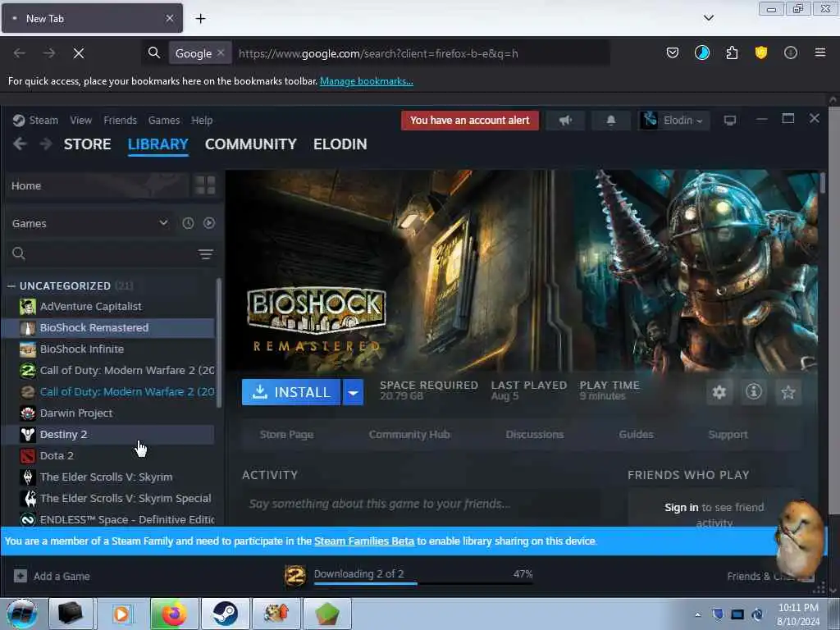
Task: Open library Home button
Action: pyautogui.click(x=98, y=185)
